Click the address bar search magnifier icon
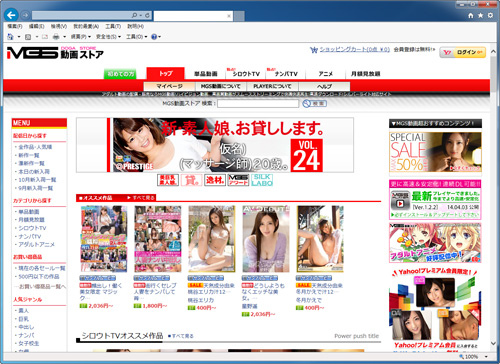Viewport: 500px width, 364px height. pos(134,15)
